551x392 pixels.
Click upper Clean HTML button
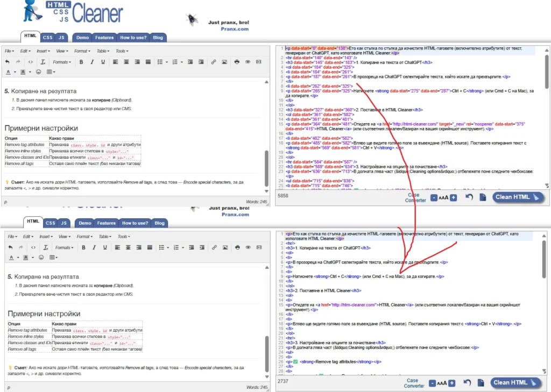[517, 197]
